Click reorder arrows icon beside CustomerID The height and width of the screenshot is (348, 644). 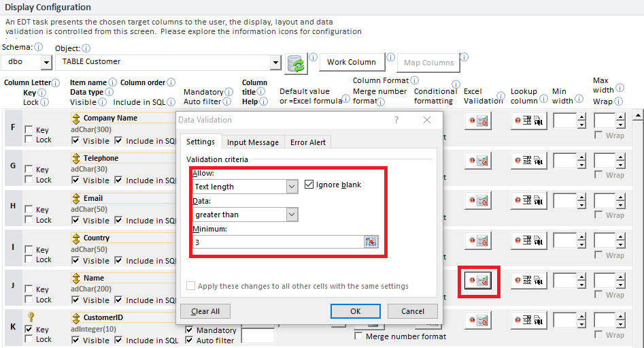(x=76, y=318)
